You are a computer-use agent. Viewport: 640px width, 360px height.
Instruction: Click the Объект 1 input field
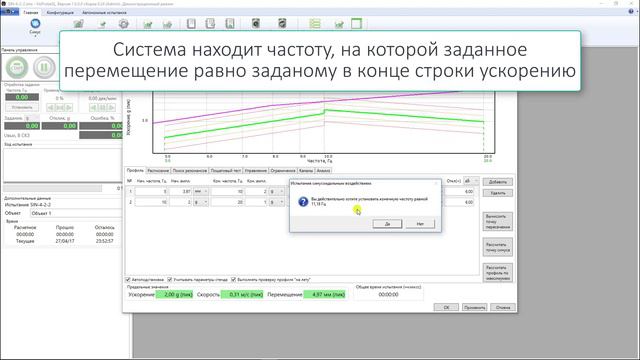[76, 213]
